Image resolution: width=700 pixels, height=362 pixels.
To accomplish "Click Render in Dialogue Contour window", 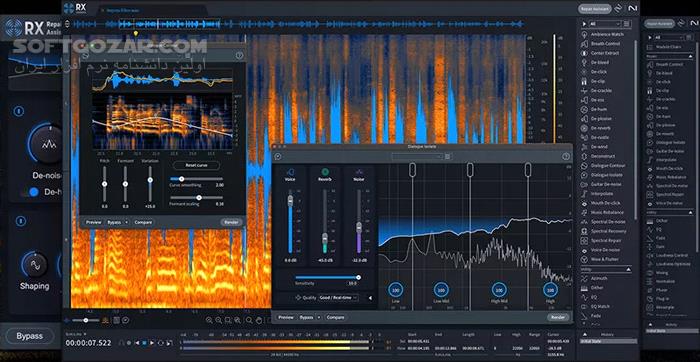I will click(231, 222).
